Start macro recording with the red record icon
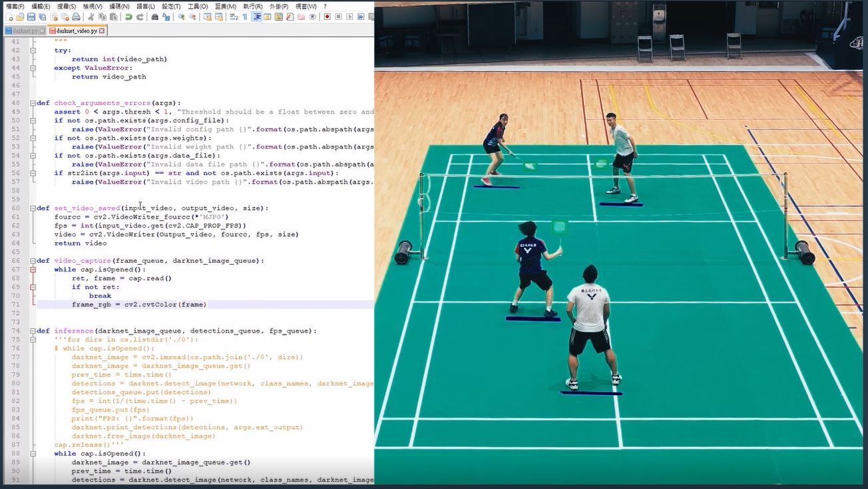 (x=327, y=17)
